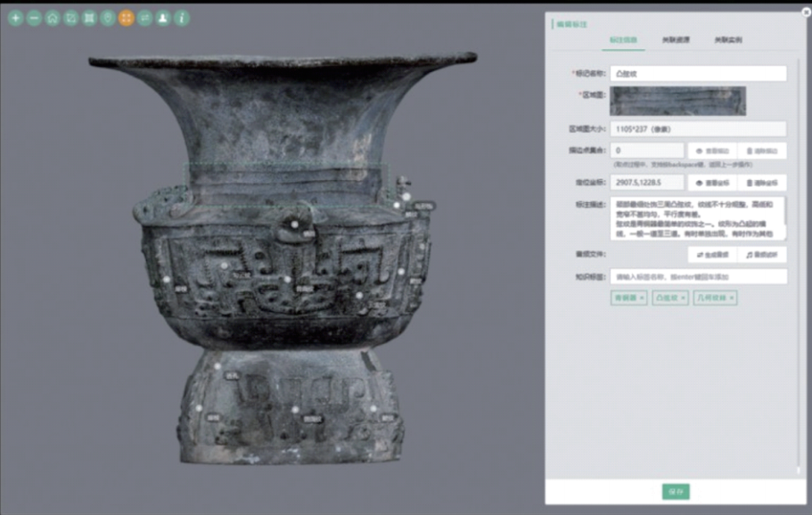Remove the 青铜器 tag

coord(642,298)
